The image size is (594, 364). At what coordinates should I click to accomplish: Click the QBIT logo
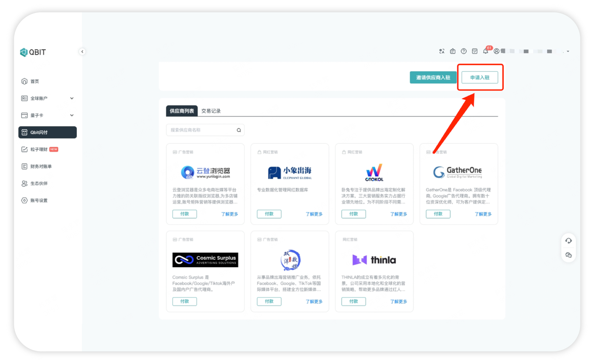pyautogui.click(x=33, y=52)
